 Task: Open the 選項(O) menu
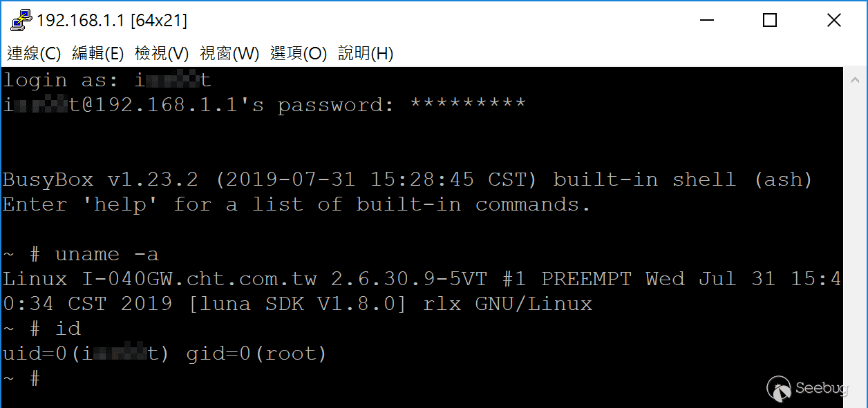point(299,54)
